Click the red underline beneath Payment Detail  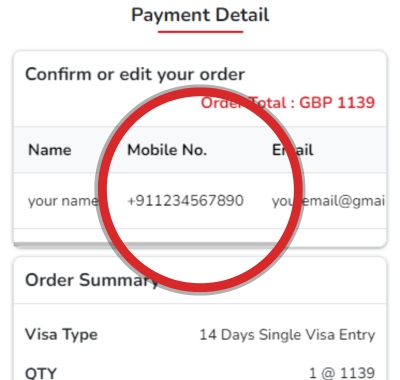(200, 32)
